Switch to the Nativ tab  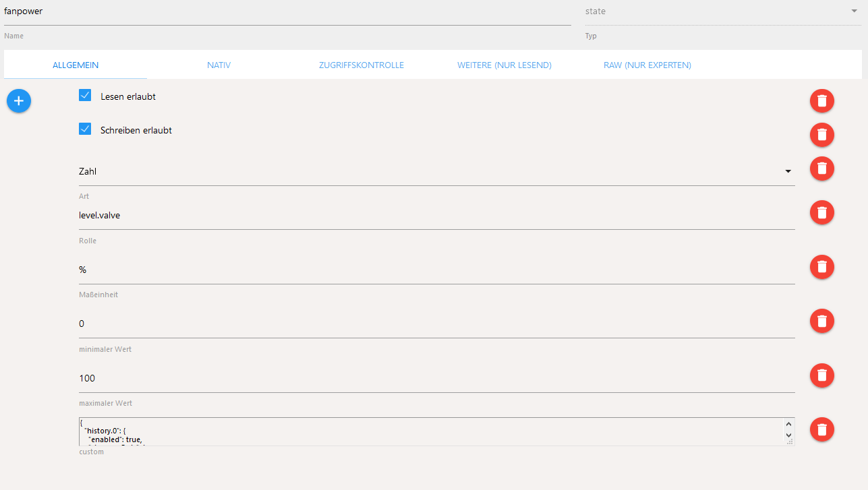tap(219, 65)
